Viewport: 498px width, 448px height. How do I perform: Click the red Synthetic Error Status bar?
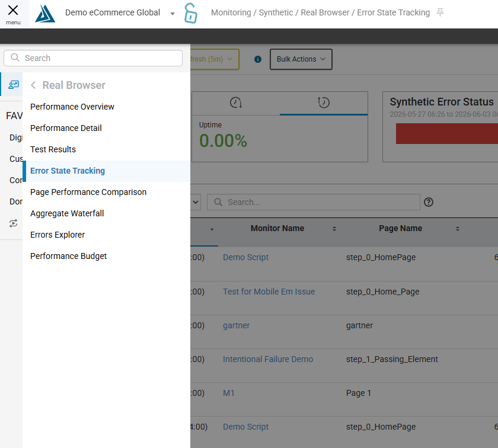446,134
